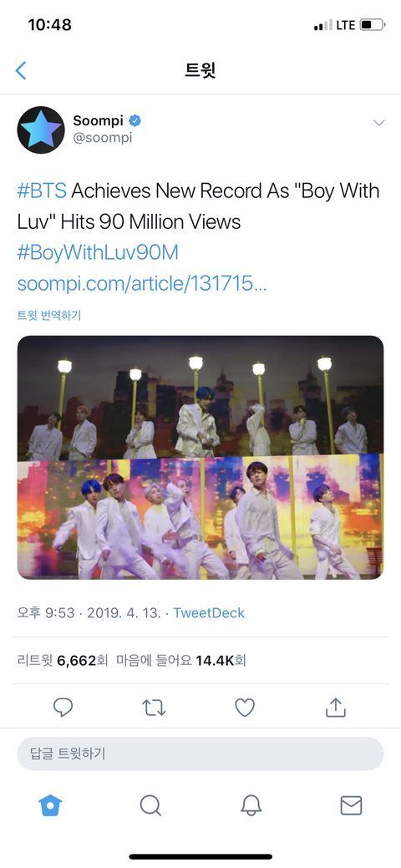Image resolution: width=401 pixels, height=868 pixels.
Task: Expand the tweet options chevron
Action: 378,122
